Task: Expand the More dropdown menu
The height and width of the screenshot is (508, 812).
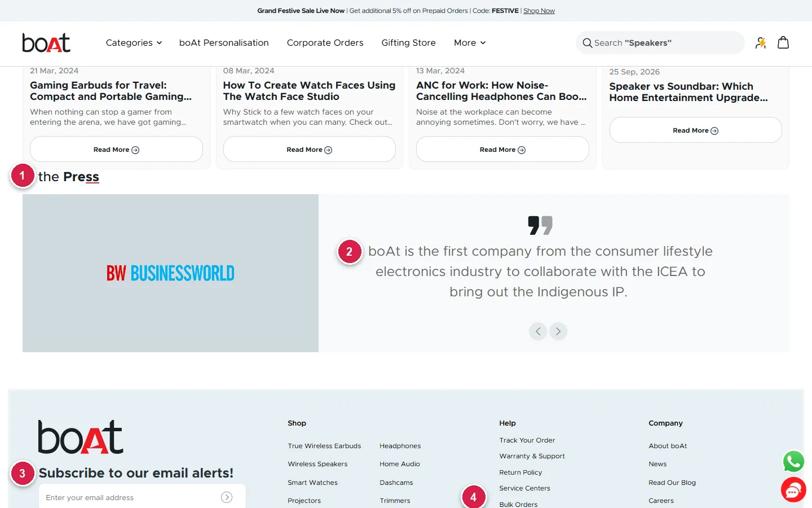Action: coord(470,43)
